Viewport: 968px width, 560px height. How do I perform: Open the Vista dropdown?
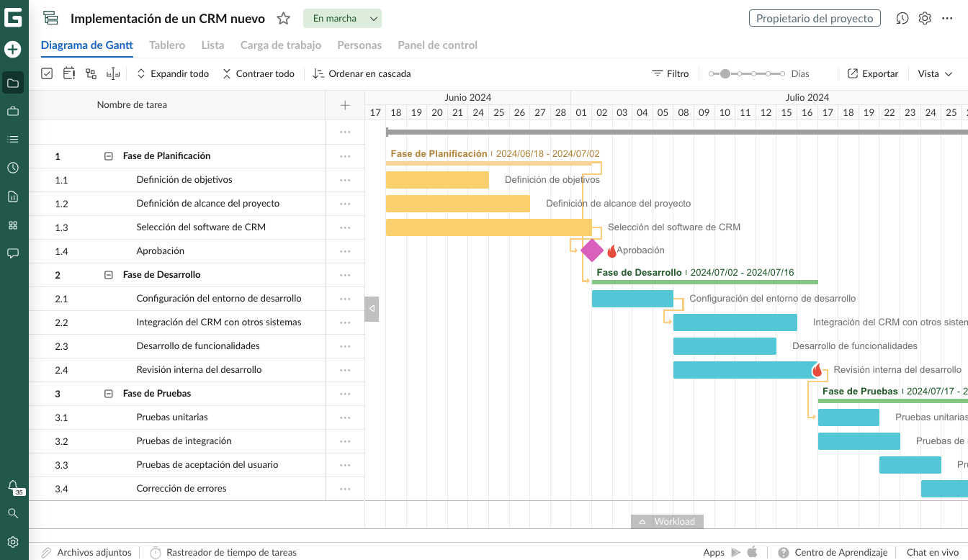click(x=935, y=73)
